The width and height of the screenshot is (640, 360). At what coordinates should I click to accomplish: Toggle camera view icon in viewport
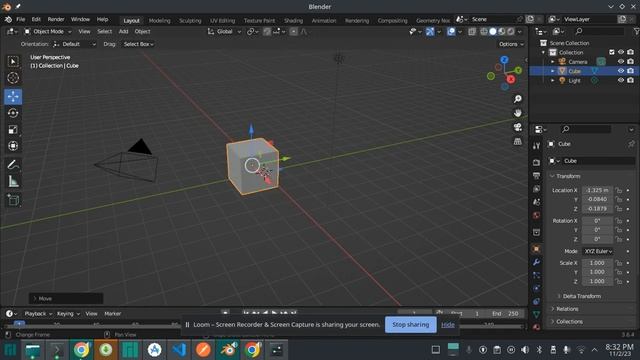point(518,127)
